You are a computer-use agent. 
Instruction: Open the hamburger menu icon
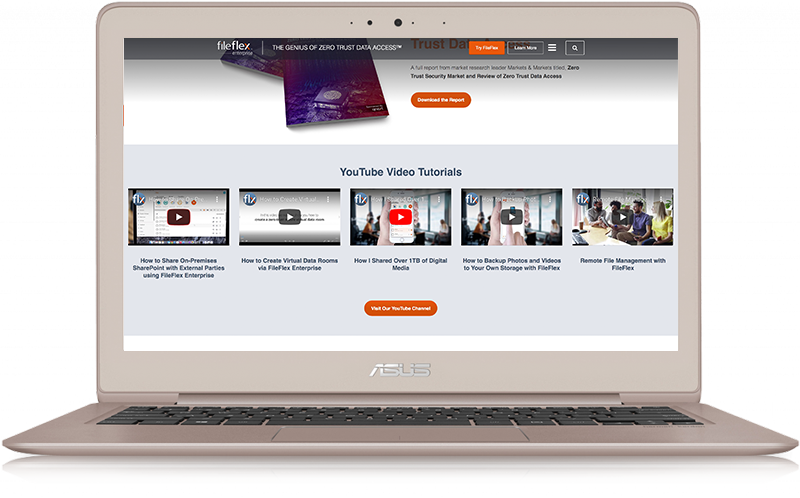tap(552, 47)
